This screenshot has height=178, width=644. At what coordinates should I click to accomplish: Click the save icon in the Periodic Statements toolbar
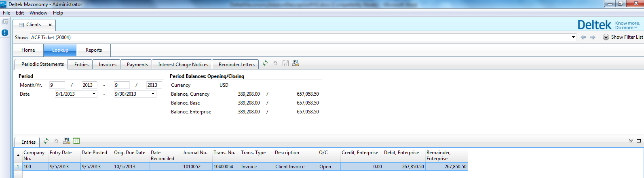[x=285, y=63]
